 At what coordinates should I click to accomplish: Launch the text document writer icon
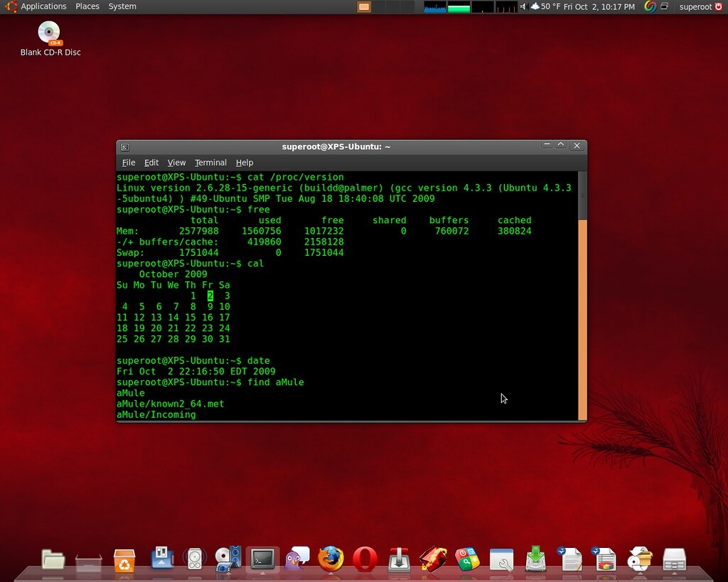point(570,559)
